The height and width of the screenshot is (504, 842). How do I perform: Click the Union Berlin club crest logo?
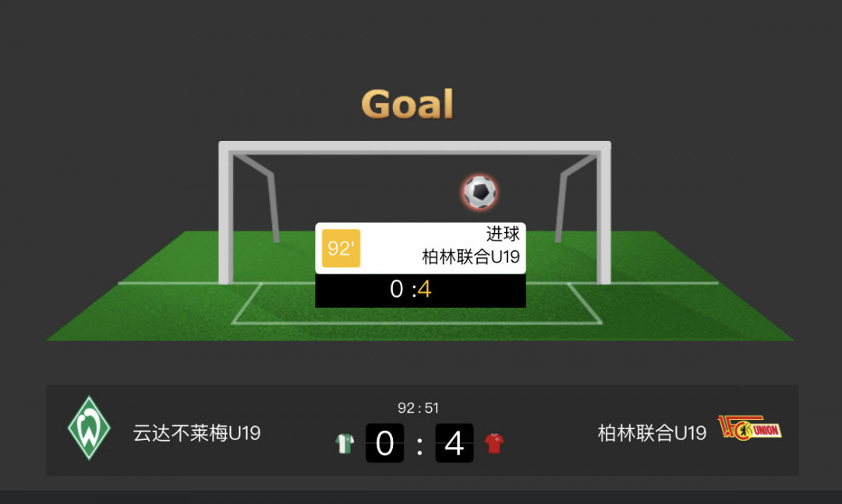[750, 428]
